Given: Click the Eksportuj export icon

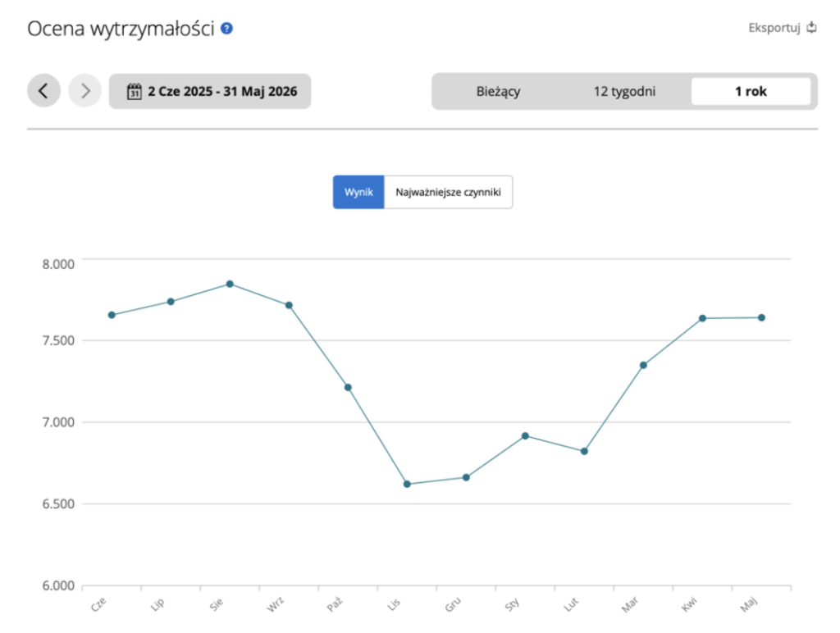Looking at the screenshot, I should pyautogui.click(x=811, y=27).
